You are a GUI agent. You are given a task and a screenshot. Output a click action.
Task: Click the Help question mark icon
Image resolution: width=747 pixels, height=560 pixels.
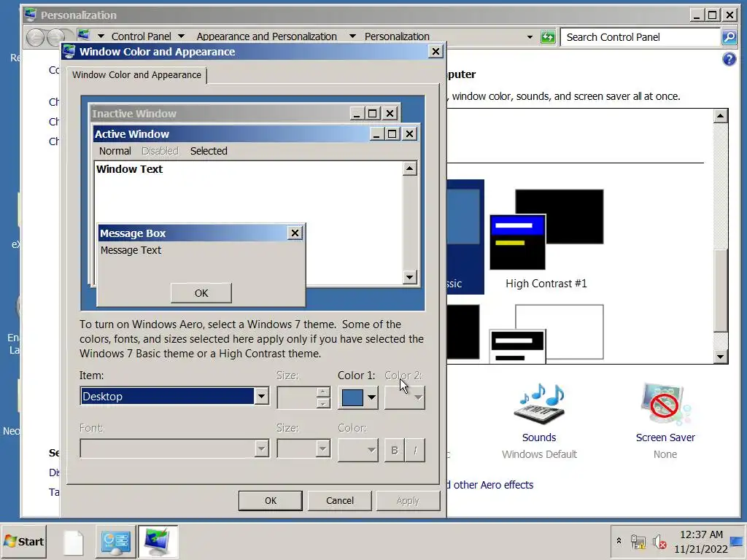(729, 59)
